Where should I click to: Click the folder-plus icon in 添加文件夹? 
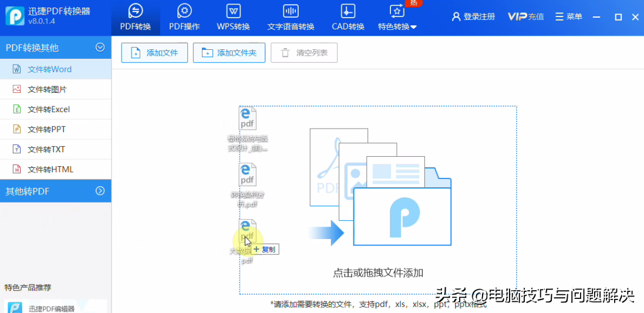[207, 53]
